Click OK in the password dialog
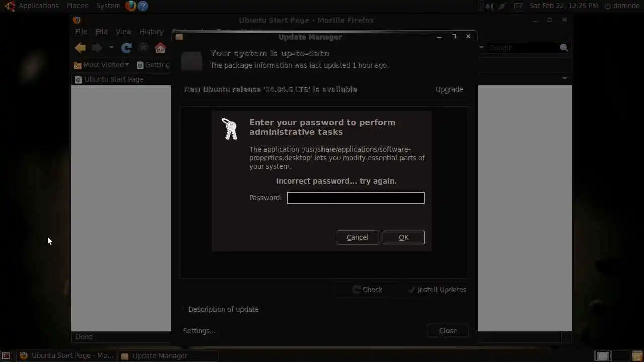 [x=404, y=237]
